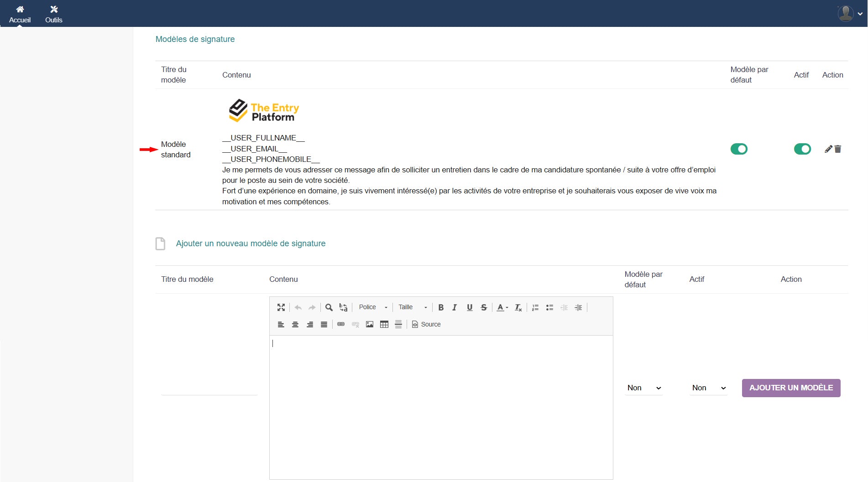The width and height of the screenshot is (868, 482).
Task: Insert an image using the editor toolbar
Action: tap(370, 324)
